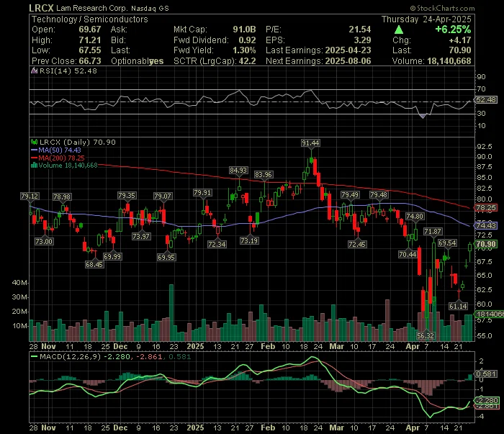Click the Last price 70.90 in header
This screenshot has width=504, height=434.
[x=460, y=50]
